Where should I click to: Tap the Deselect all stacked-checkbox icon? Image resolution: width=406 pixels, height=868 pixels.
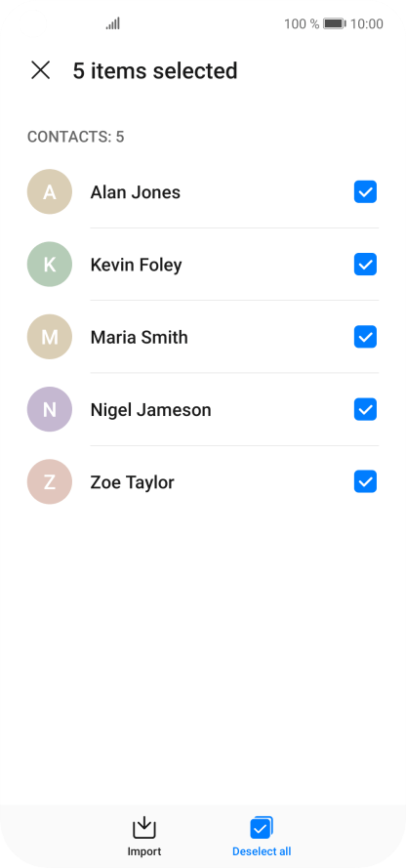coord(262,828)
